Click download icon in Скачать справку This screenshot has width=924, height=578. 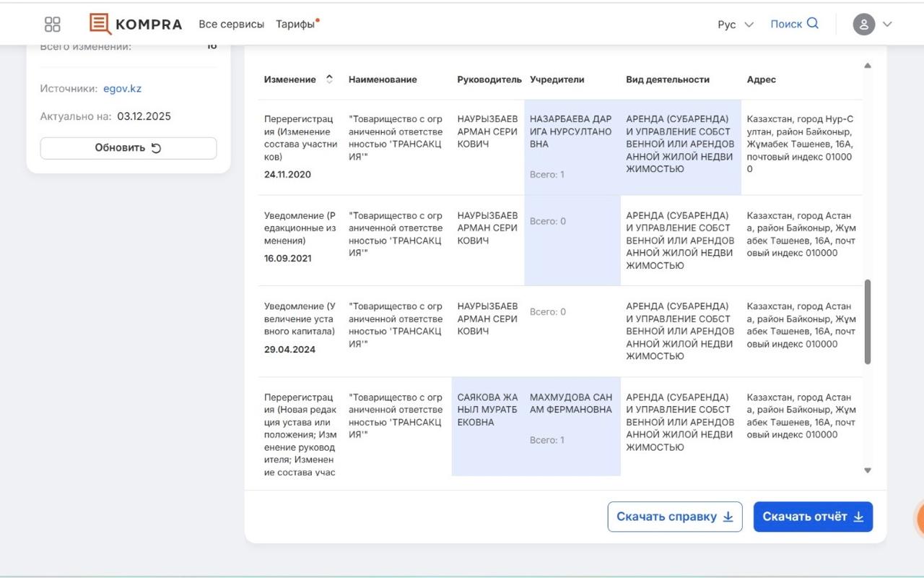pyautogui.click(x=728, y=517)
